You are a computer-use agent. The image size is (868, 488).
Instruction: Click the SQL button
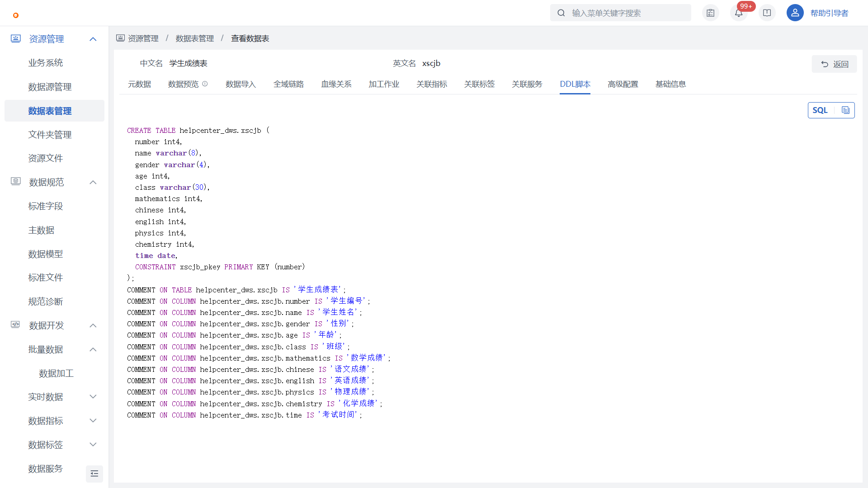[x=820, y=110]
